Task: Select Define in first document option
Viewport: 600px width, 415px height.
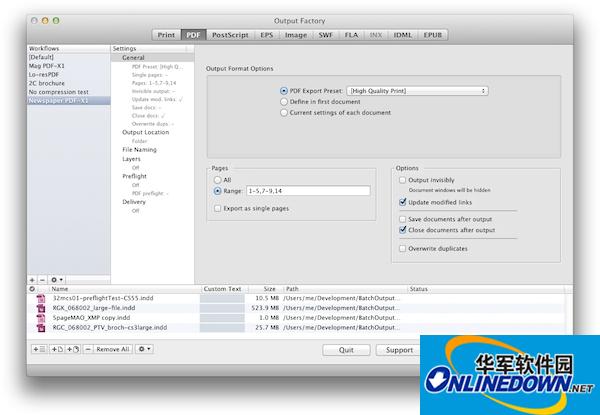Action: click(x=284, y=102)
